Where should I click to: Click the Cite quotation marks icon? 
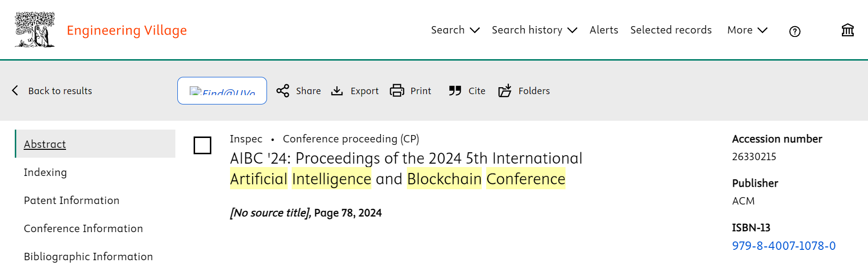455,91
